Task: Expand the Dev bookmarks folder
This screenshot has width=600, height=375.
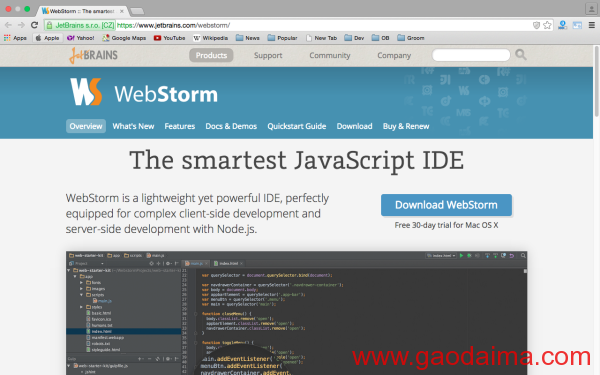Action: pyautogui.click(x=354, y=38)
